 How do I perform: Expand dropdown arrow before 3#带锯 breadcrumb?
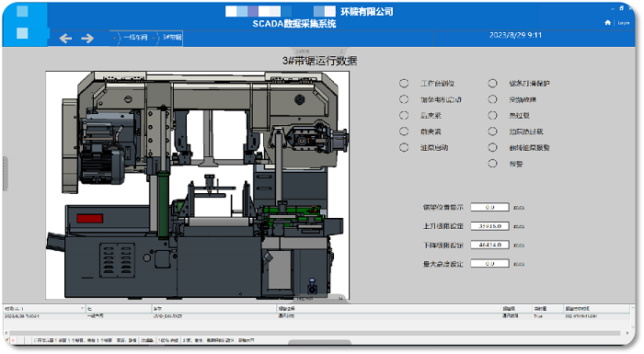pyautogui.click(x=154, y=39)
